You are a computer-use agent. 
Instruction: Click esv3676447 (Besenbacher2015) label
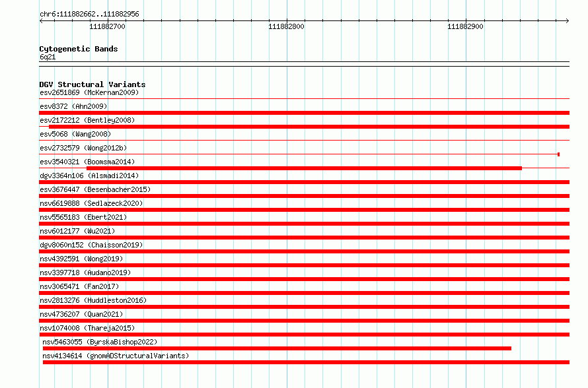coord(95,189)
